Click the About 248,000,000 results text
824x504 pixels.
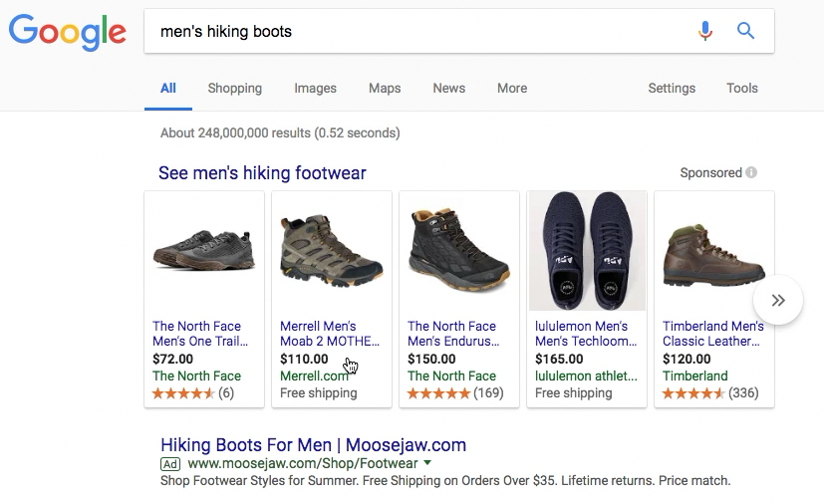click(280, 132)
